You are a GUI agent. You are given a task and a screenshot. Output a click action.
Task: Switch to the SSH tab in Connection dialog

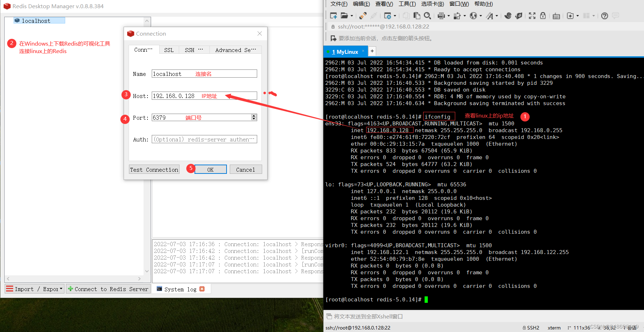(x=194, y=50)
